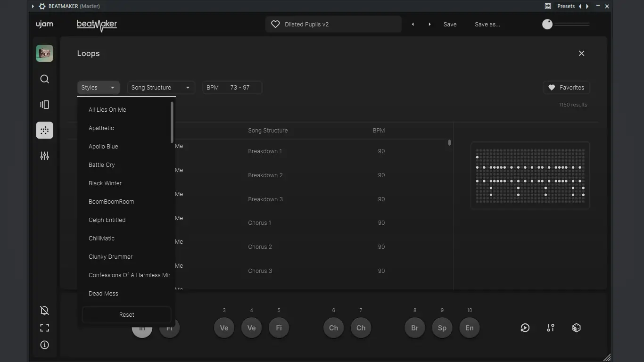The image size is (644, 362).
Task: Go to previous preset arrow beside Save
Action: point(413,25)
